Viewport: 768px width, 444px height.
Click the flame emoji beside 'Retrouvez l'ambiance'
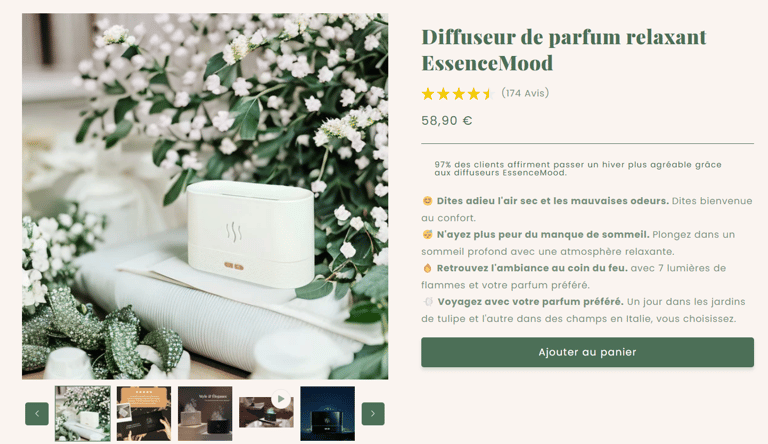[427, 268]
